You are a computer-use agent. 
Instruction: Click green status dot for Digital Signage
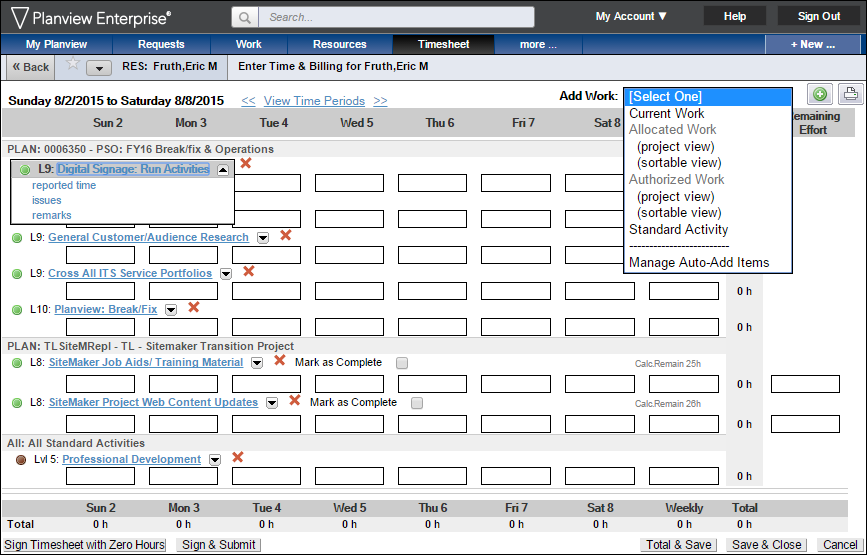pos(25,170)
